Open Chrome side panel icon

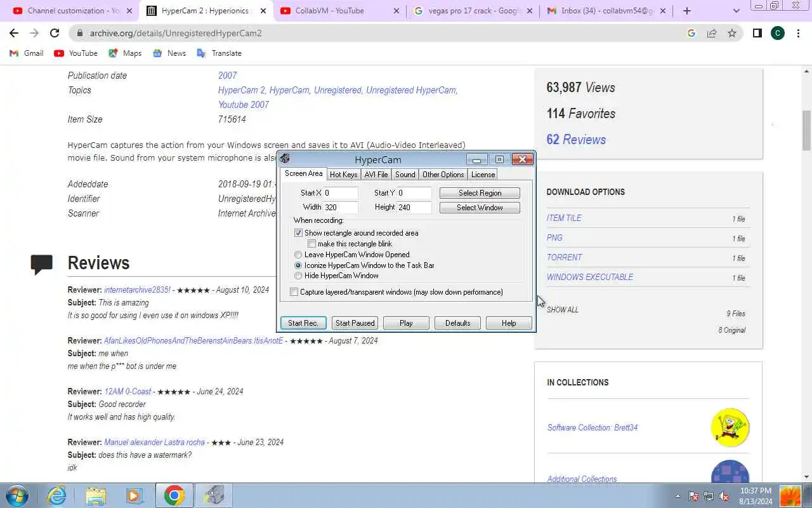[757, 33]
